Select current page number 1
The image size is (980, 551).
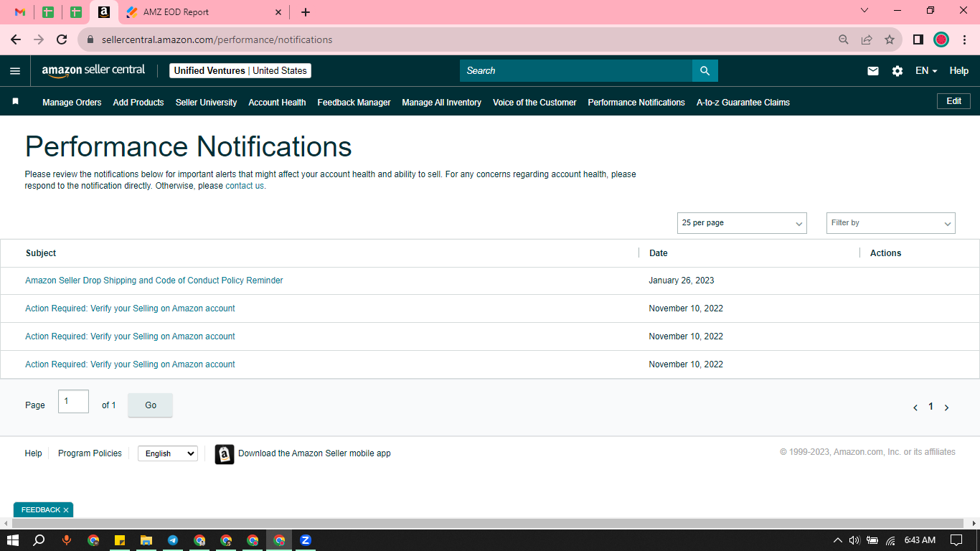coord(930,407)
